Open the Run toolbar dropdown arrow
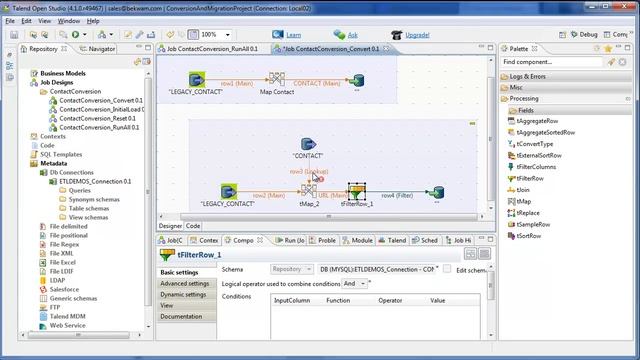 click(84, 35)
